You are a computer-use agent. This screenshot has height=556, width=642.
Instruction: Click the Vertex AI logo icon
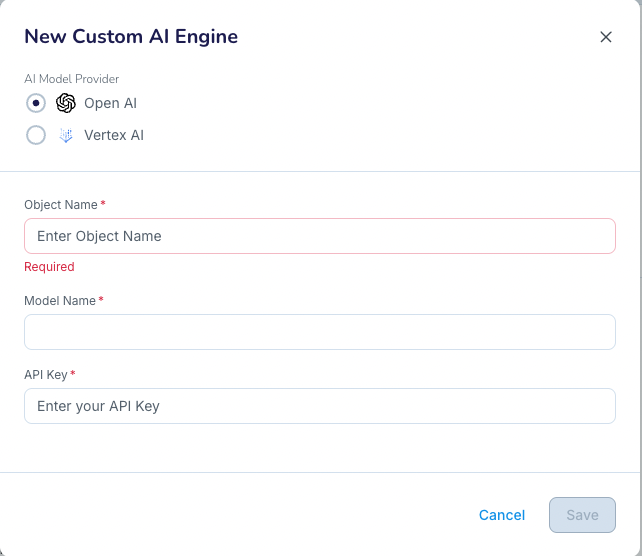[66, 135]
